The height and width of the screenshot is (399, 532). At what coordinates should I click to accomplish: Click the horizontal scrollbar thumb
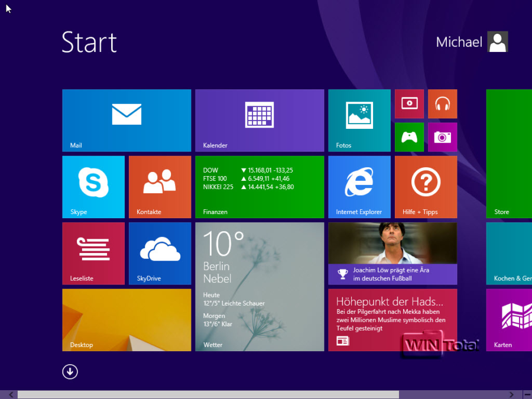208,395
